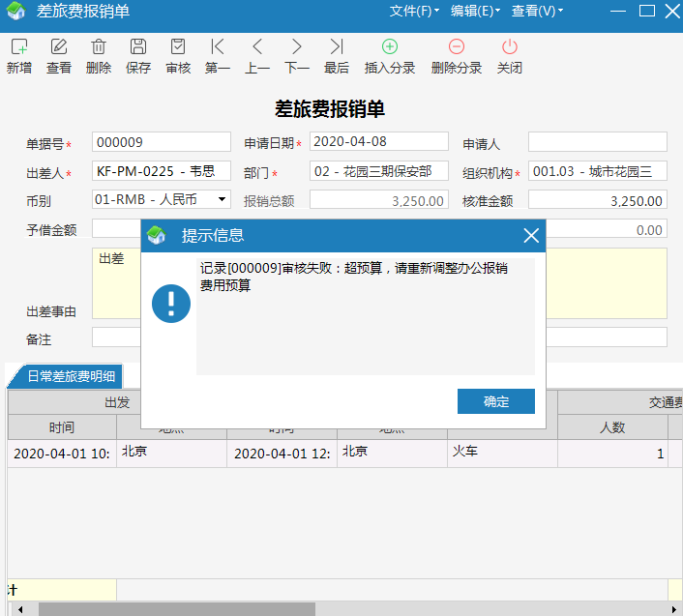
Task: Click the departure time cell 2020-04-01 10:
Action: pyautogui.click(x=62, y=454)
